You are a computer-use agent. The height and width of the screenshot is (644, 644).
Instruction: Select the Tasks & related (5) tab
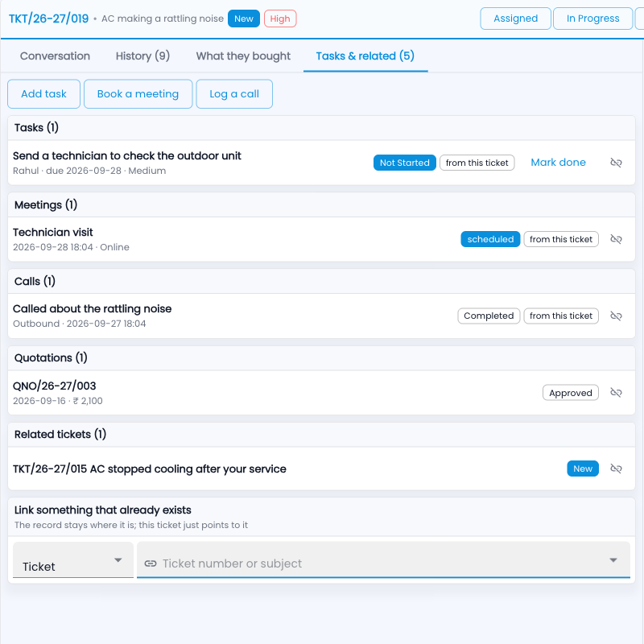tap(365, 56)
